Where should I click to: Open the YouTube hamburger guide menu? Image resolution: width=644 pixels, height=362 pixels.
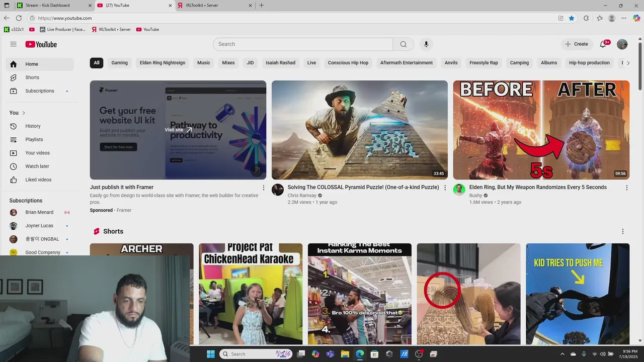click(x=13, y=44)
